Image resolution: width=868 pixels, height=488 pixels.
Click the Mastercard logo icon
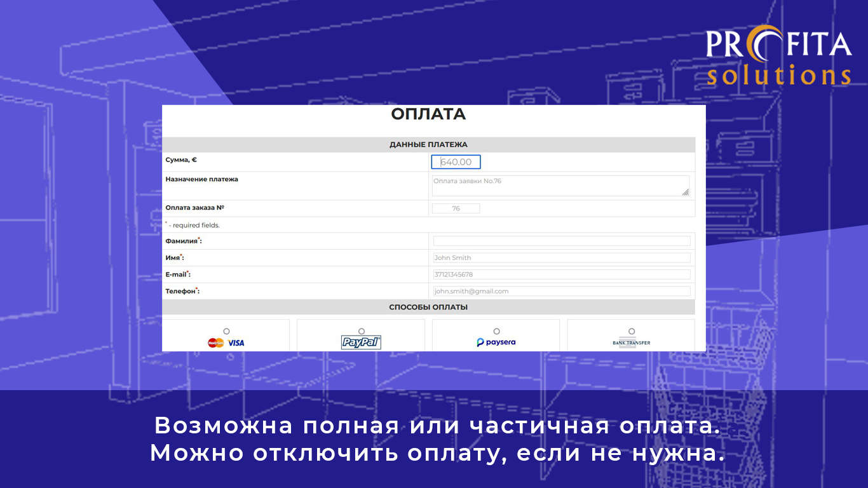click(x=216, y=343)
